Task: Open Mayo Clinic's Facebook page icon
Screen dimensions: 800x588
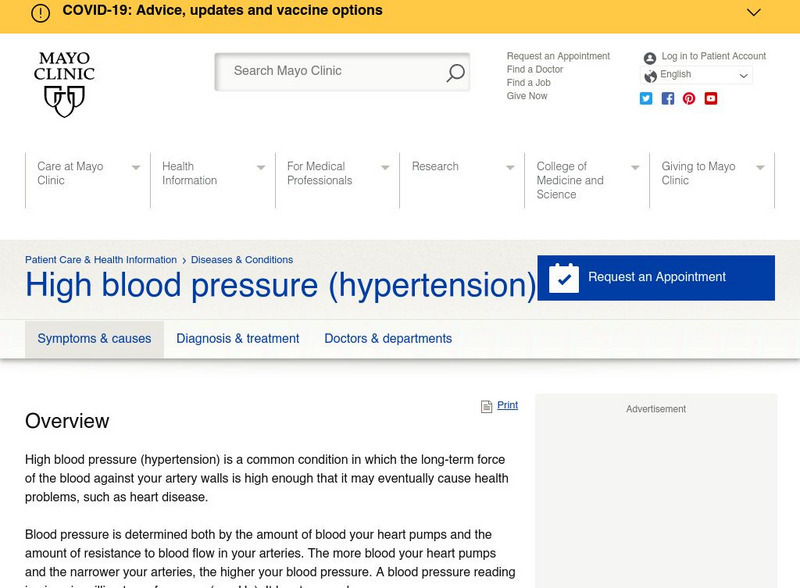Action: pos(667,98)
